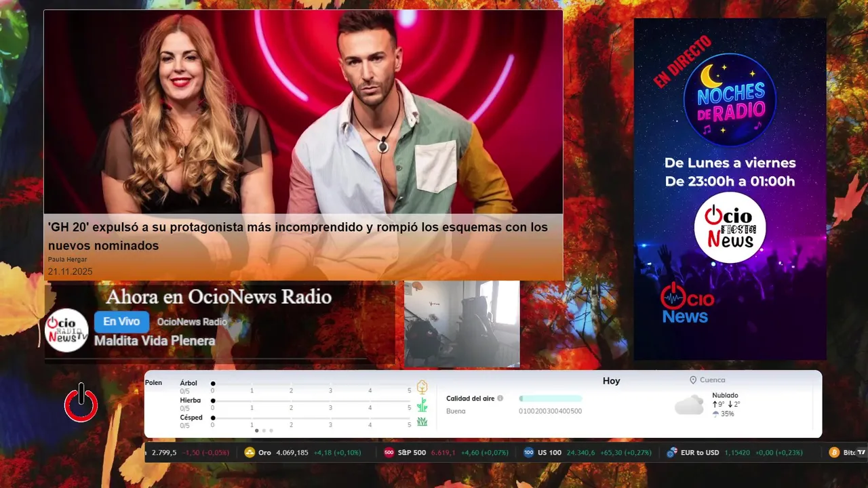Click the webcam video thumbnail
Image resolution: width=868 pixels, height=488 pixels.
coord(462,324)
